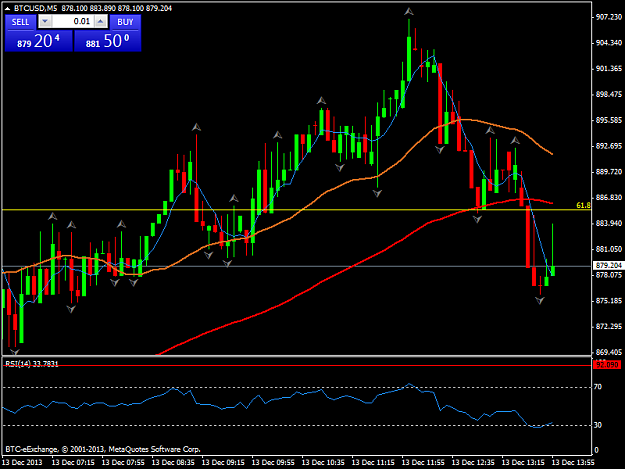The width and height of the screenshot is (625, 469).
Task: Click the fractal down arrow below the latest low
Action: (x=540, y=300)
